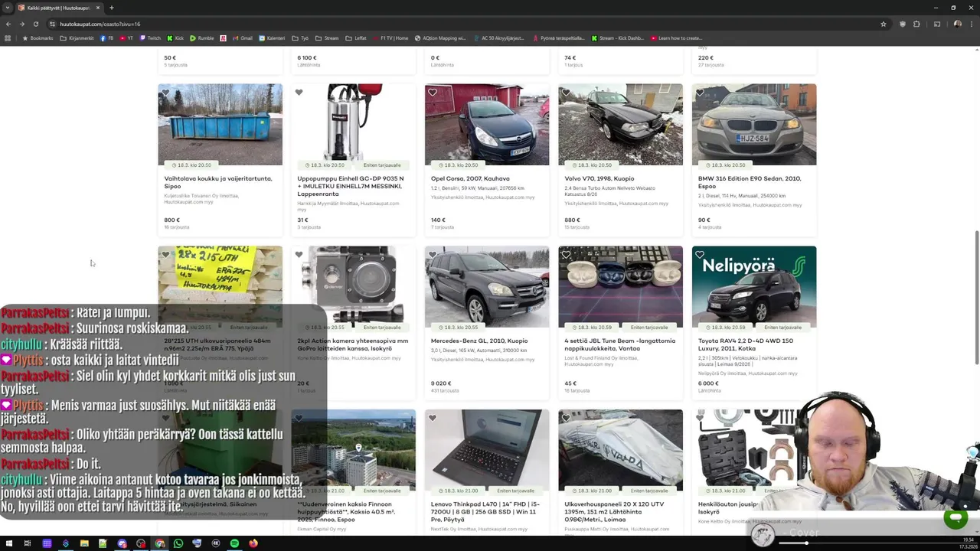Screen dimensions: 980x551
Task: Select the Kaikki päättyvät Huutokaupat tab
Action: 59,8
